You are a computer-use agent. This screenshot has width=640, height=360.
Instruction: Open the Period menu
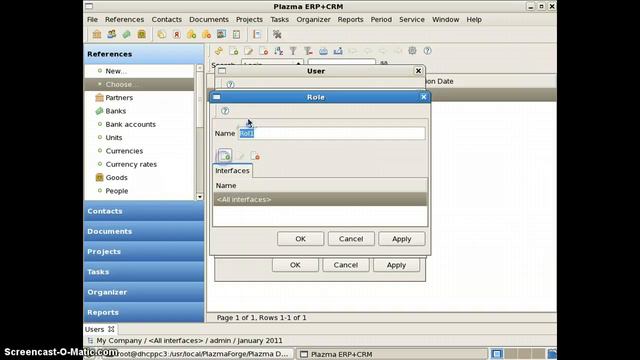(381, 20)
